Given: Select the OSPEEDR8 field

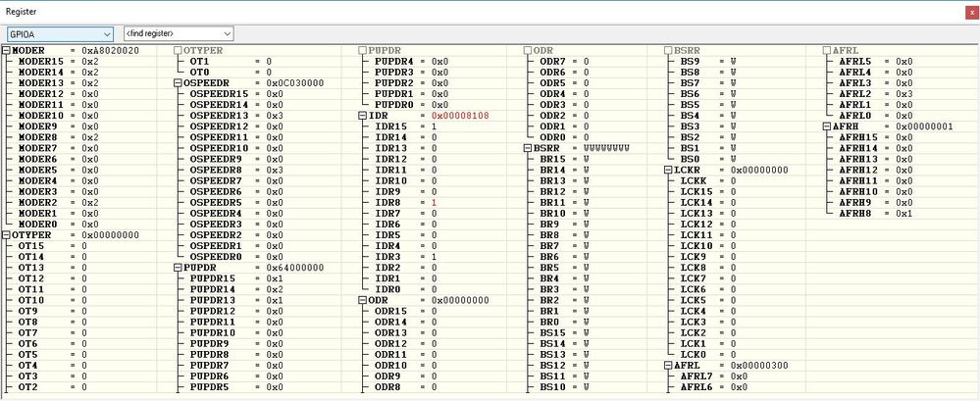Looking at the screenshot, I should pos(236,170).
